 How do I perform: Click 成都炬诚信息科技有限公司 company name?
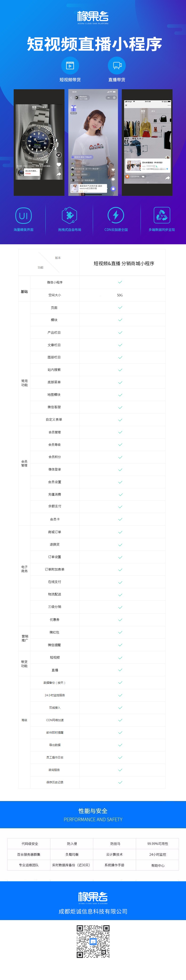[x=93, y=911]
